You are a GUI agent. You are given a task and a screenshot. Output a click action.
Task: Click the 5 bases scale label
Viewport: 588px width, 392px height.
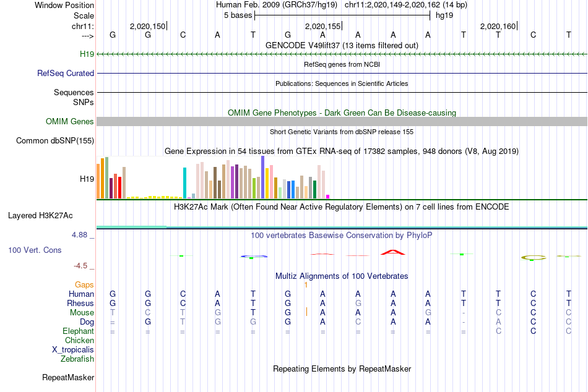(x=238, y=15)
